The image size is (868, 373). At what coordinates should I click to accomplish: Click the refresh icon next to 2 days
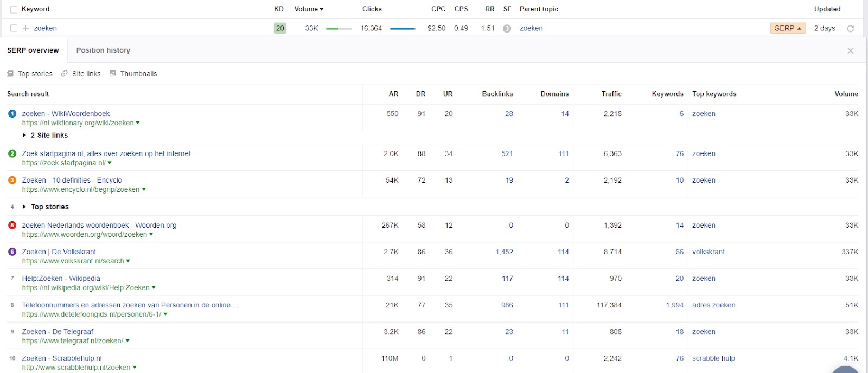pyautogui.click(x=851, y=29)
